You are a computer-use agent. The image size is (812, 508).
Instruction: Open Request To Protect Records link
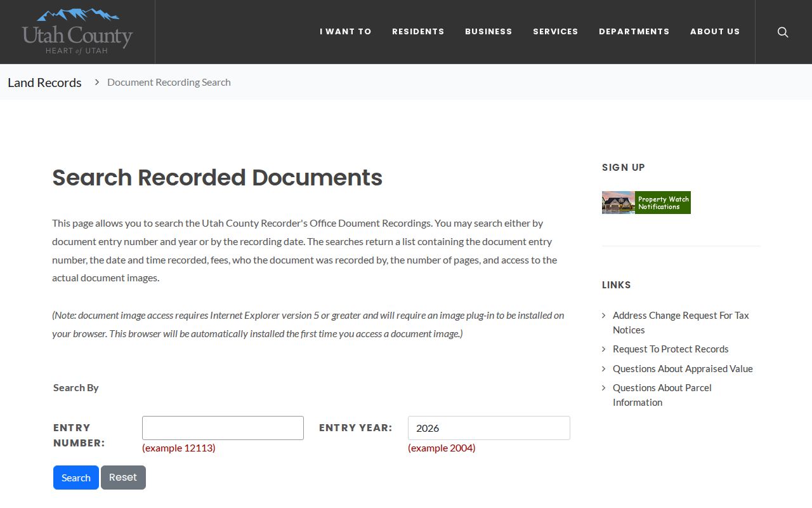pyautogui.click(x=671, y=349)
